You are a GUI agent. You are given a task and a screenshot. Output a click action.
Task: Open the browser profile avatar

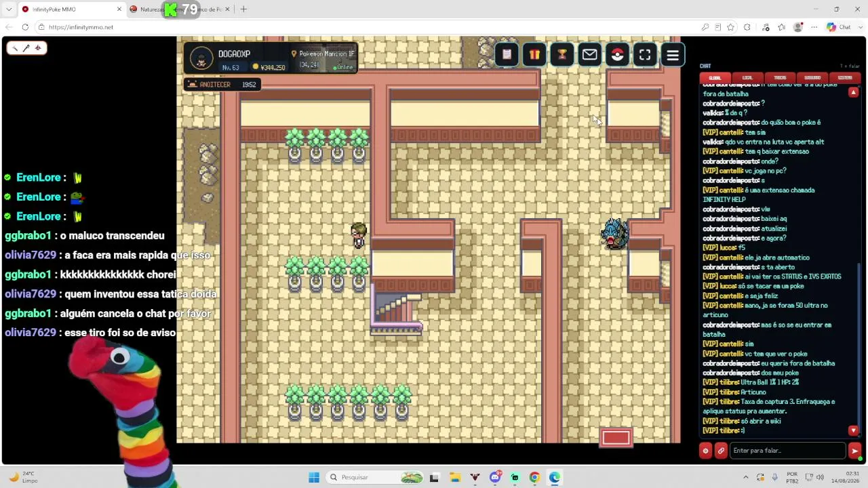(798, 27)
